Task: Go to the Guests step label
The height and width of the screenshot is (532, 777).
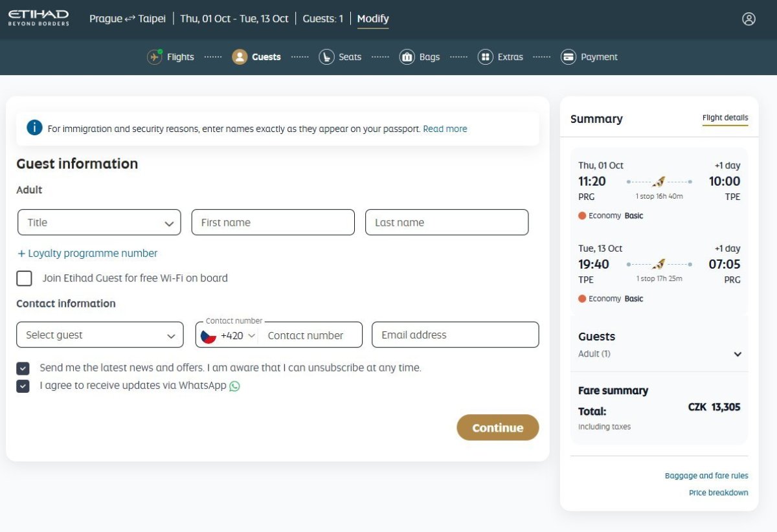Action: click(x=266, y=57)
